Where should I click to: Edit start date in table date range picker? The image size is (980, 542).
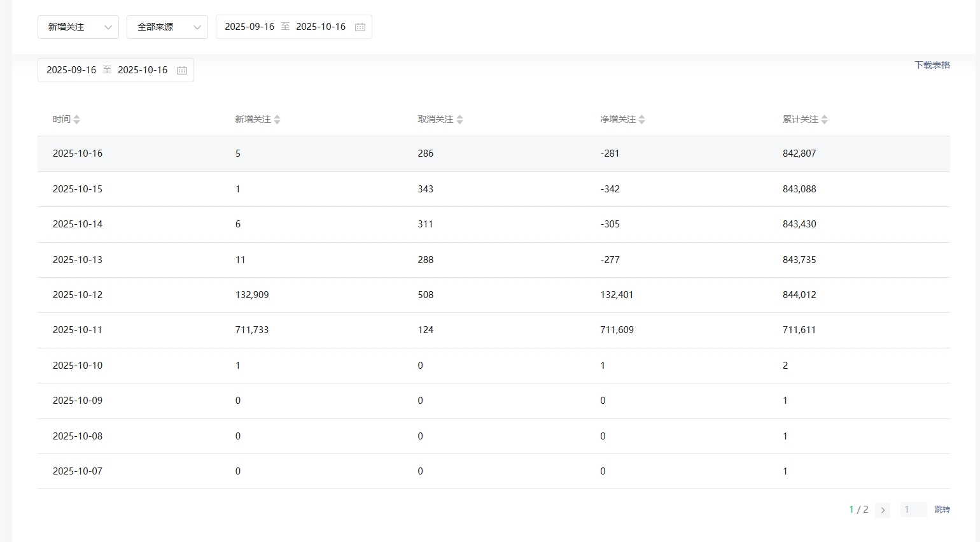coord(71,70)
